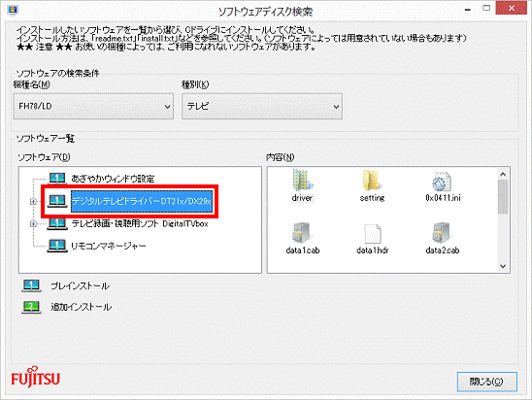Click the 追加インストール legend icon

coord(31,307)
